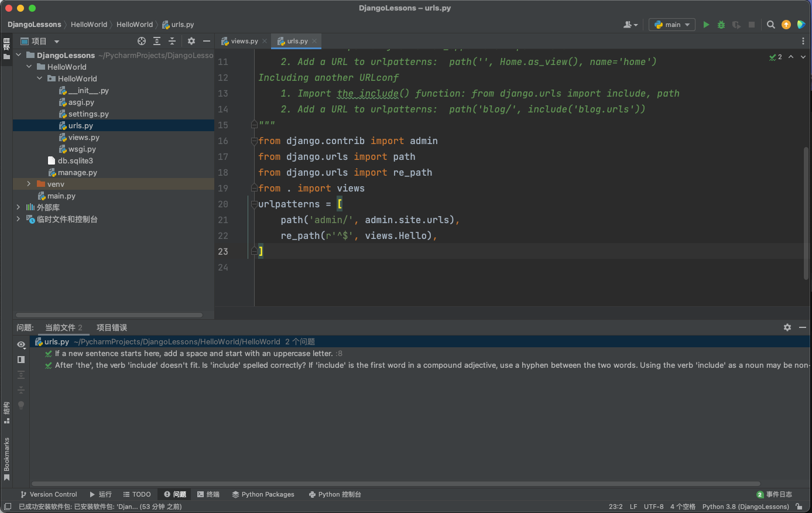The image size is (812, 513).
Task: Open Python Packages tool window
Action: tap(263, 494)
